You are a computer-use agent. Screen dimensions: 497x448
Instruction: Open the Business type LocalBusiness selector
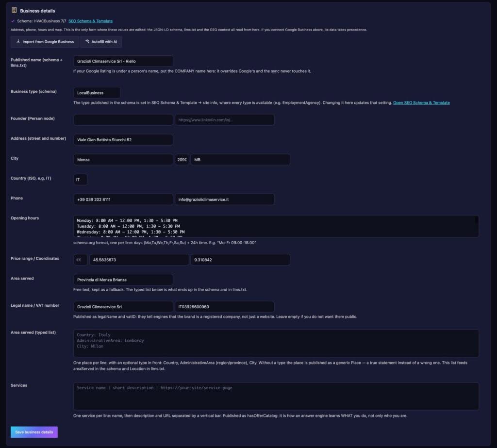click(97, 93)
